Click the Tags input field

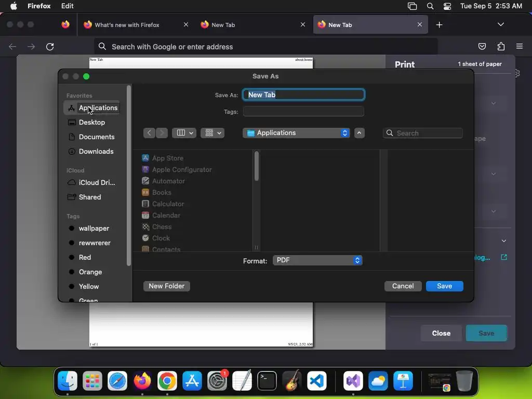point(303,111)
